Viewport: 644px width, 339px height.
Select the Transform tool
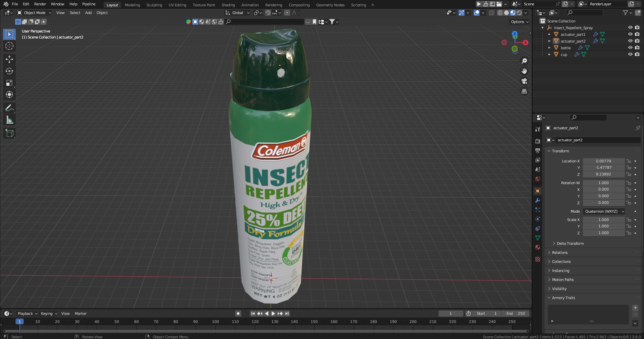(x=9, y=94)
